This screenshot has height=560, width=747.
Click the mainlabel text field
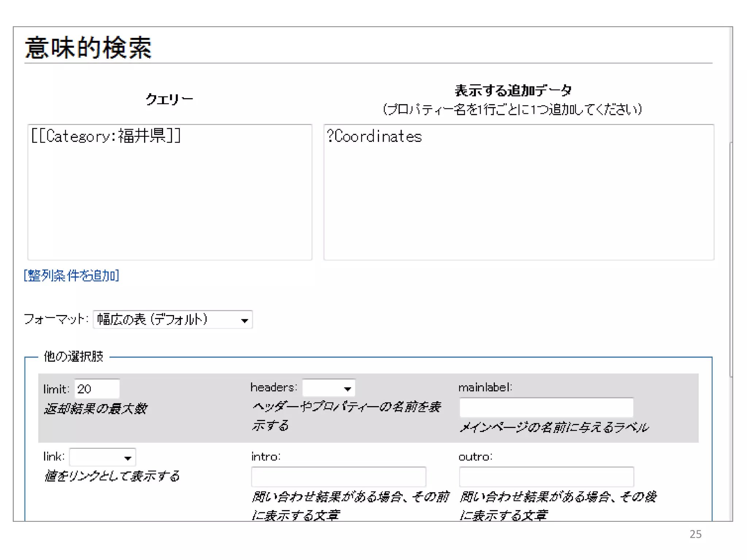(x=546, y=407)
